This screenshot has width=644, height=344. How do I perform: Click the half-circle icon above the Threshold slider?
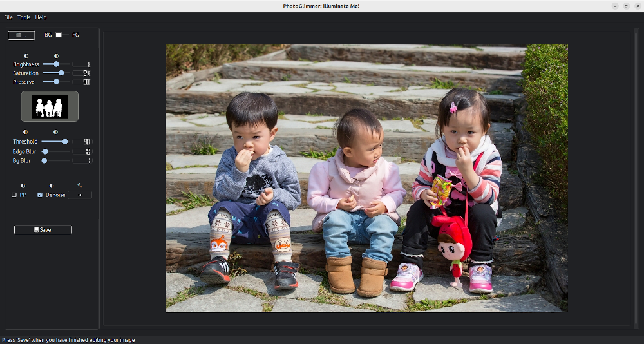[x=55, y=132]
